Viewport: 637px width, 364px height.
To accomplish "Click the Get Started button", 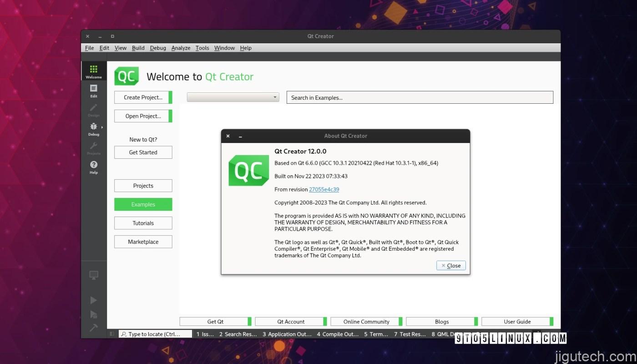I will point(143,152).
